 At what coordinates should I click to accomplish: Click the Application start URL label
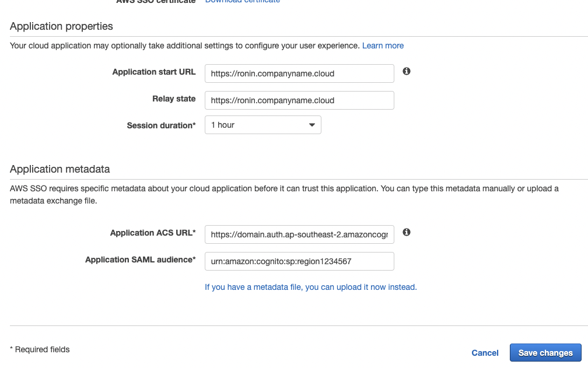tap(154, 72)
